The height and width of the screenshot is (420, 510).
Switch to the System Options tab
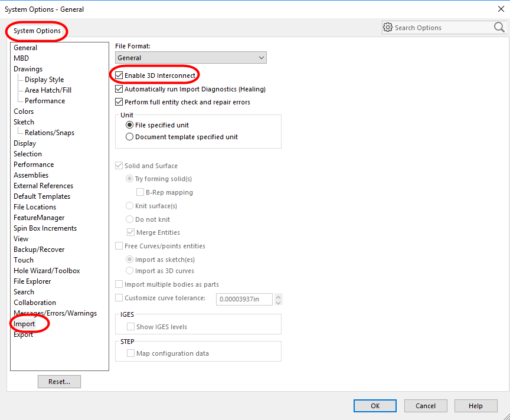point(37,31)
